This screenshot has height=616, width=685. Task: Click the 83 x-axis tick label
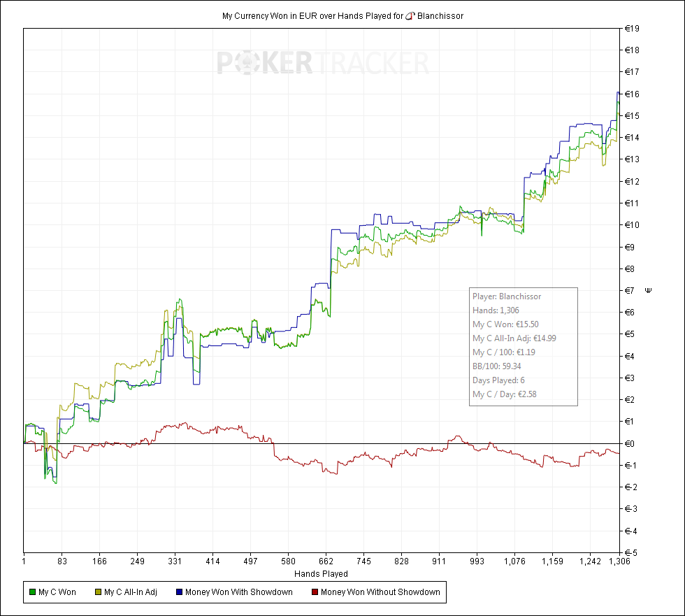click(x=62, y=561)
